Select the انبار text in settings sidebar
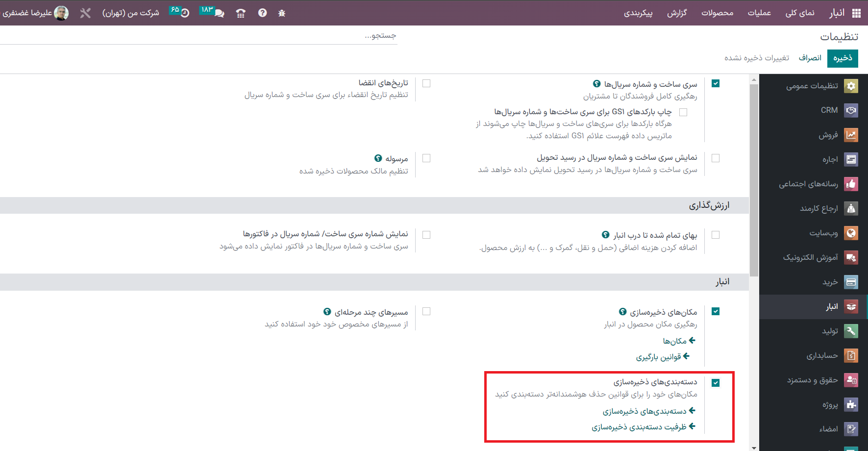 [832, 306]
